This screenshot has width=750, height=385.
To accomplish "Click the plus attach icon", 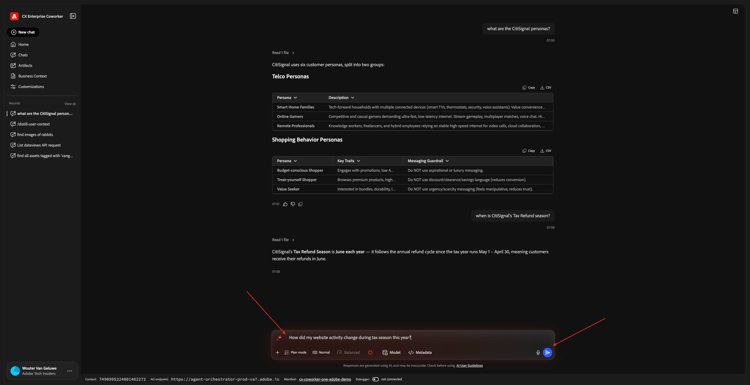I will click(277, 352).
